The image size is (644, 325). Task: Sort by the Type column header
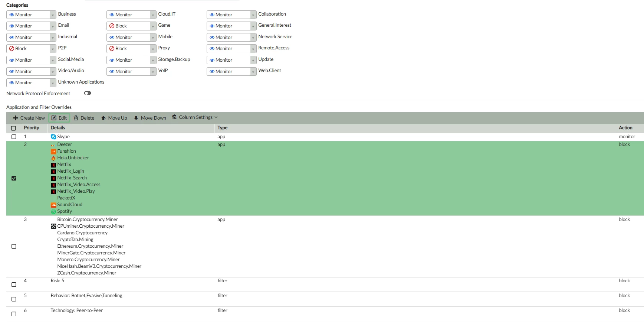(223, 128)
